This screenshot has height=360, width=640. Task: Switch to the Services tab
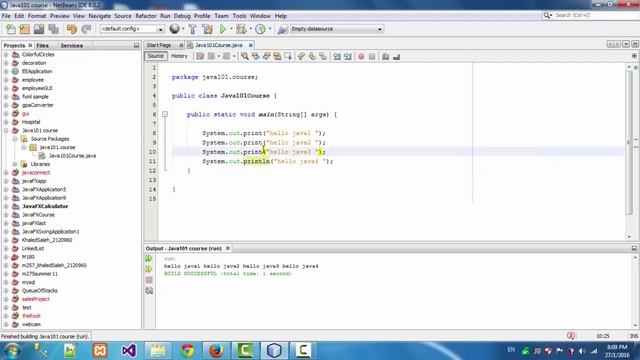click(x=71, y=45)
